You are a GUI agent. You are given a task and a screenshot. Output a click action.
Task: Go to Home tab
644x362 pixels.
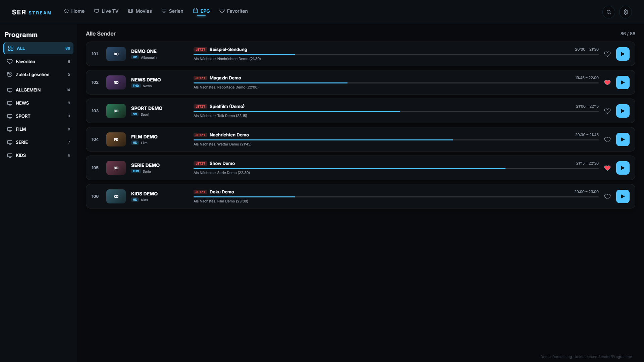click(x=74, y=11)
